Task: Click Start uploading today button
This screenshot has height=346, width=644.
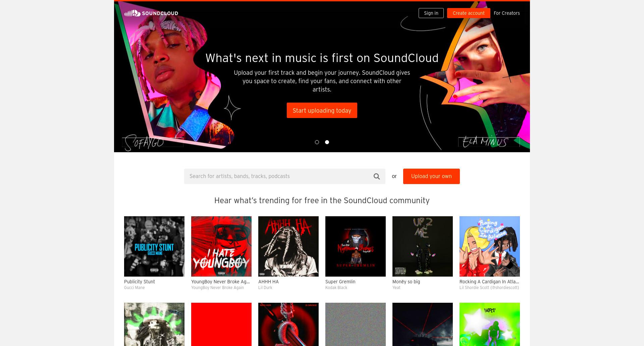Action: coord(322,110)
